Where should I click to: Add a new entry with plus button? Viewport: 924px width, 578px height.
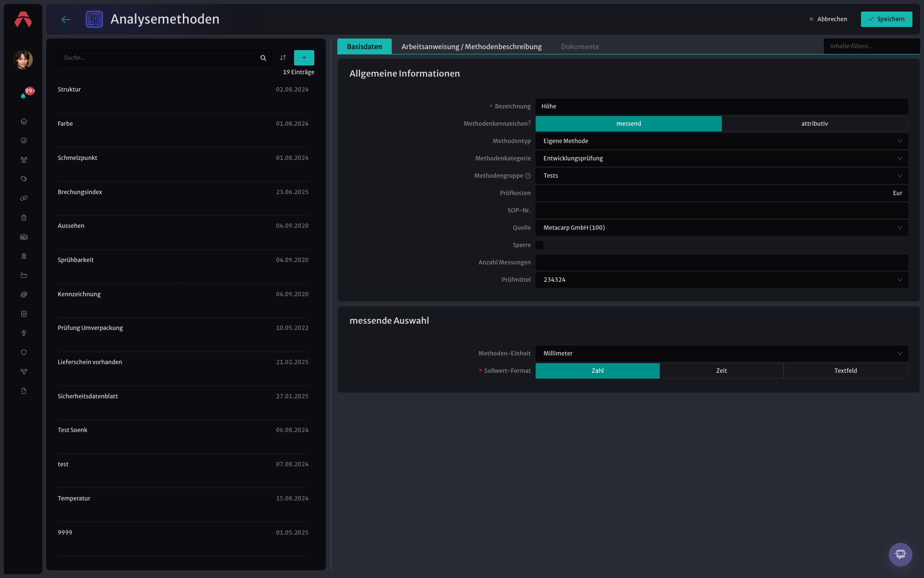pyautogui.click(x=304, y=58)
